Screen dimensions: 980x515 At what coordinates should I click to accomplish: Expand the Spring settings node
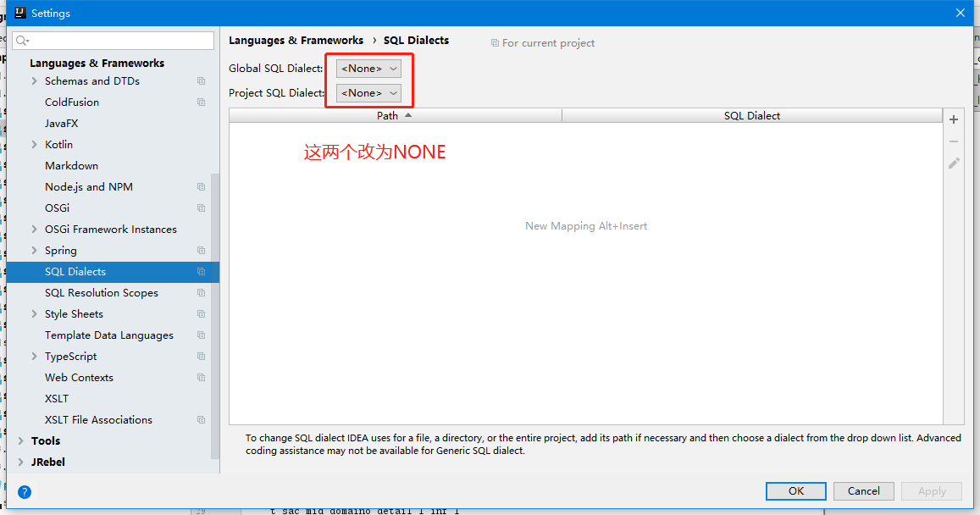pos(35,251)
